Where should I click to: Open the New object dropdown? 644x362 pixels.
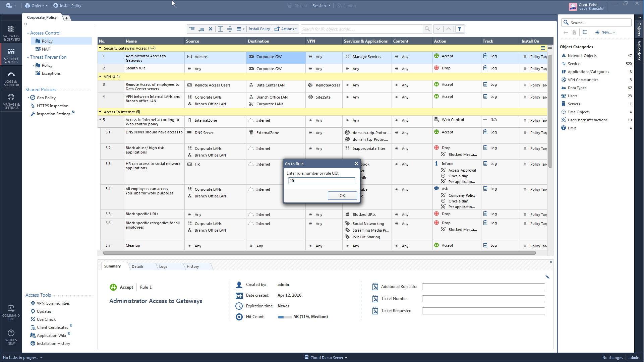[605, 32]
